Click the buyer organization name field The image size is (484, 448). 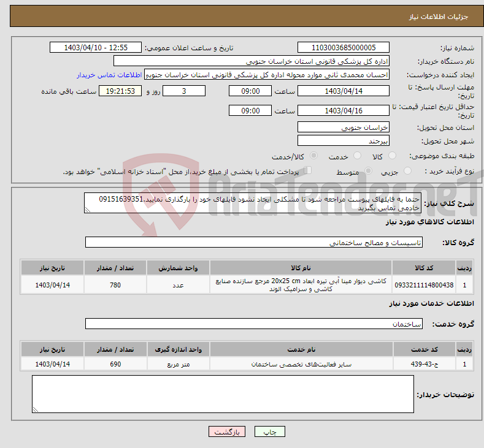[252, 61]
